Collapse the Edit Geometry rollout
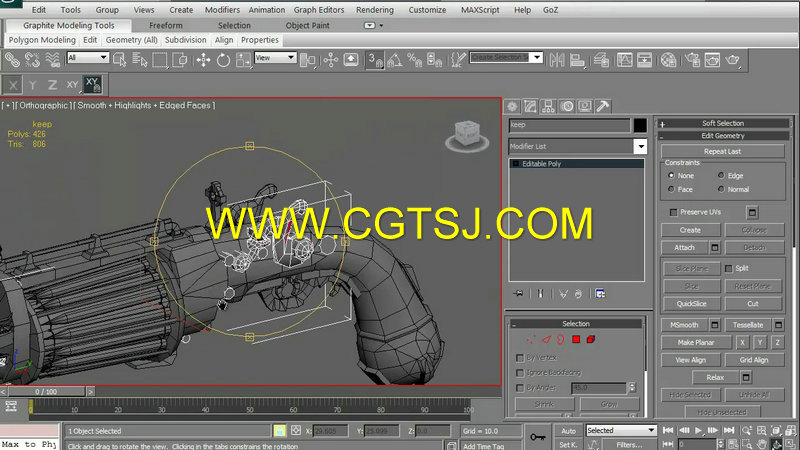Image resolution: width=800 pixels, height=450 pixels. coord(723,136)
